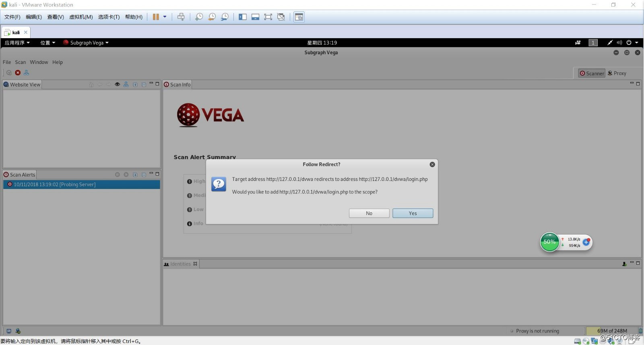Click the blue plus icon on speed widget
This screenshot has height=345, width=644.
586,242
